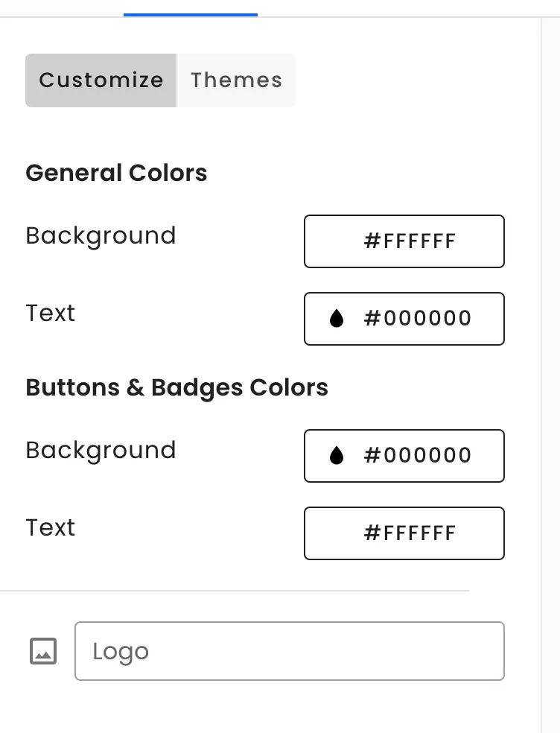Open General Colors Background #FFFFFF color picker
Image resolution: width=560 pixels, height=733 pixels.
(404, 241)
